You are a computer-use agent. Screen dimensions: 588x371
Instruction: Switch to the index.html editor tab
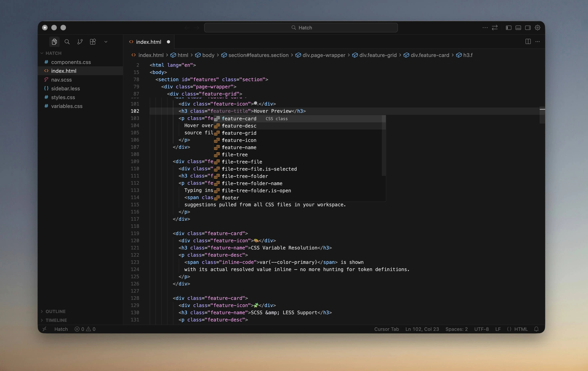click(x=149, y=41)
